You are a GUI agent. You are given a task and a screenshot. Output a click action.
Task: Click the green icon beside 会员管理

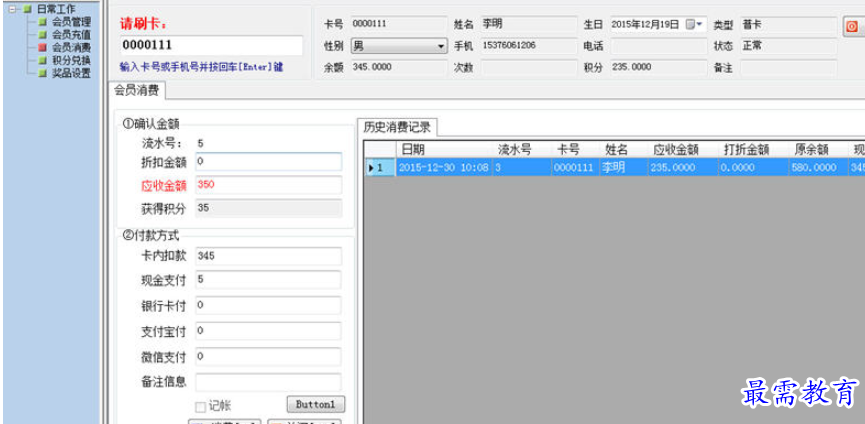42,22
